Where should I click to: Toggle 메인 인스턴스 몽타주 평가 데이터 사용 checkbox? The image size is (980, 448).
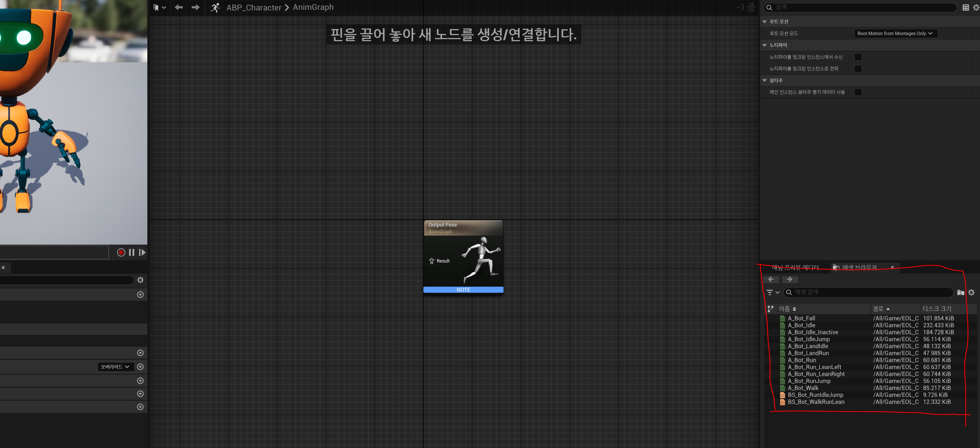pos(858,92)
